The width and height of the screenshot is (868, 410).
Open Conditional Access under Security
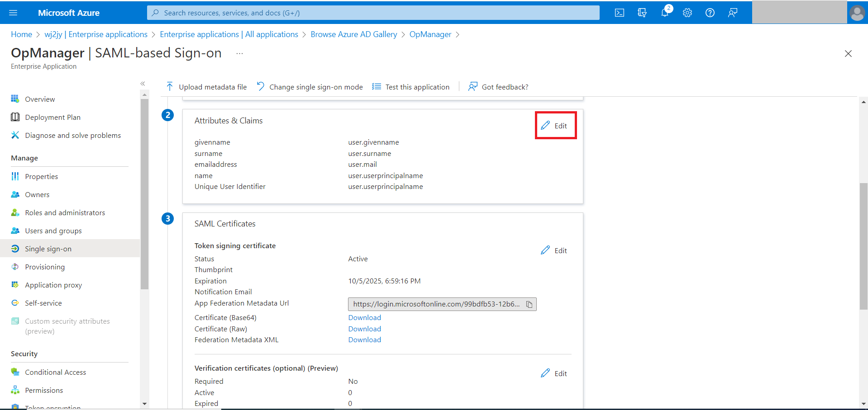click(x=55, y=372)
